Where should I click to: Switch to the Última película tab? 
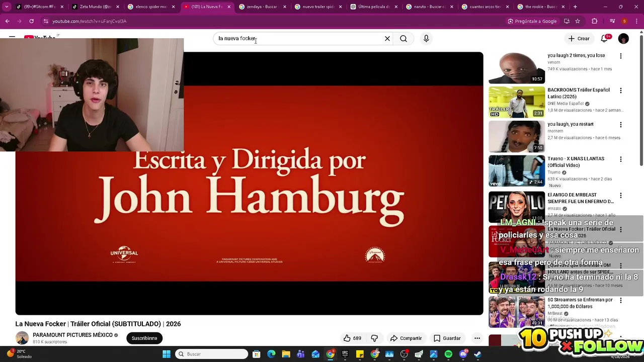(373, 7)
